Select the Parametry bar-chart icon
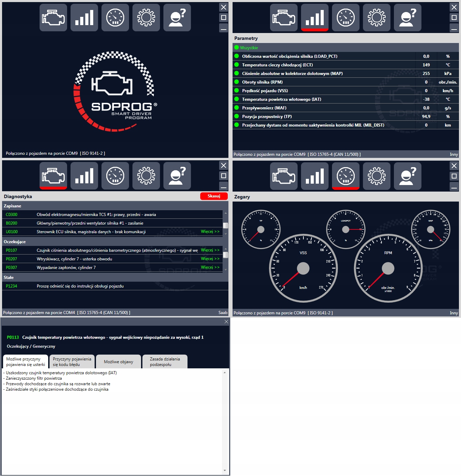461x476 pixels. [x=314, y=17]
